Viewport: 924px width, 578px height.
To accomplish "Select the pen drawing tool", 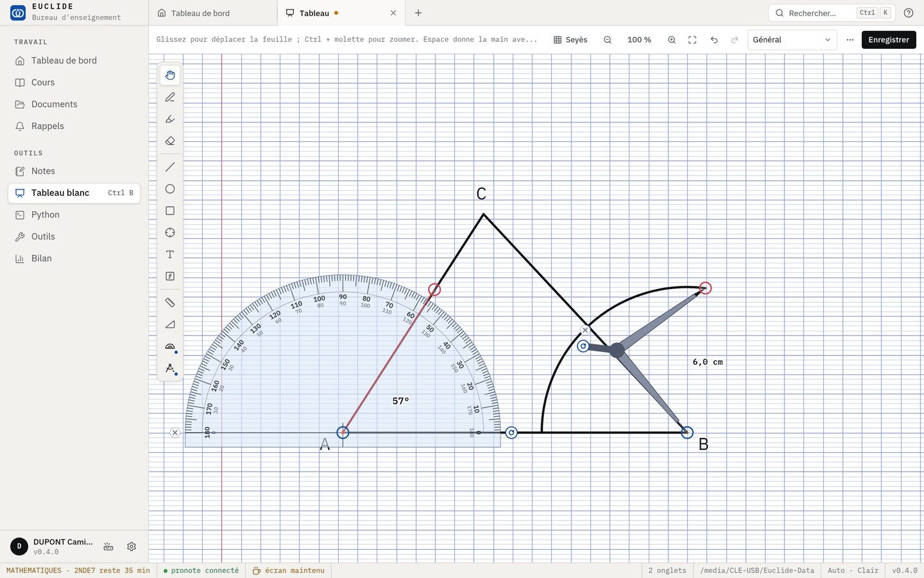I will tap(170, 97).
